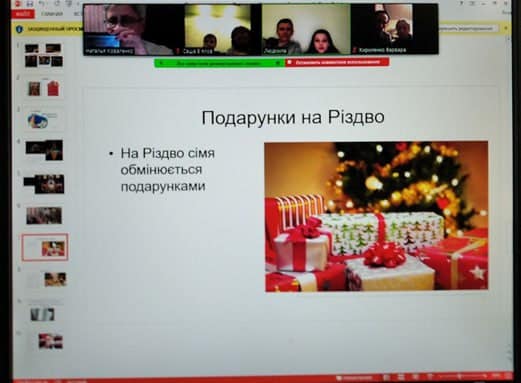The image size is (521, 383).
Task: Click the protected view shield icon
Action: [x=19, y=29]
